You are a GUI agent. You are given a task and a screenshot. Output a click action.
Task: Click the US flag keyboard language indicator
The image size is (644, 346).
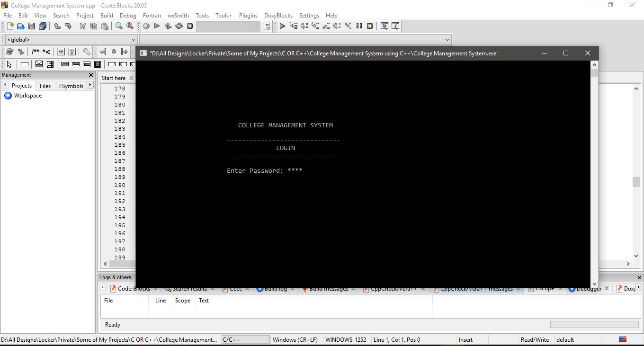(x=623, y=339)
